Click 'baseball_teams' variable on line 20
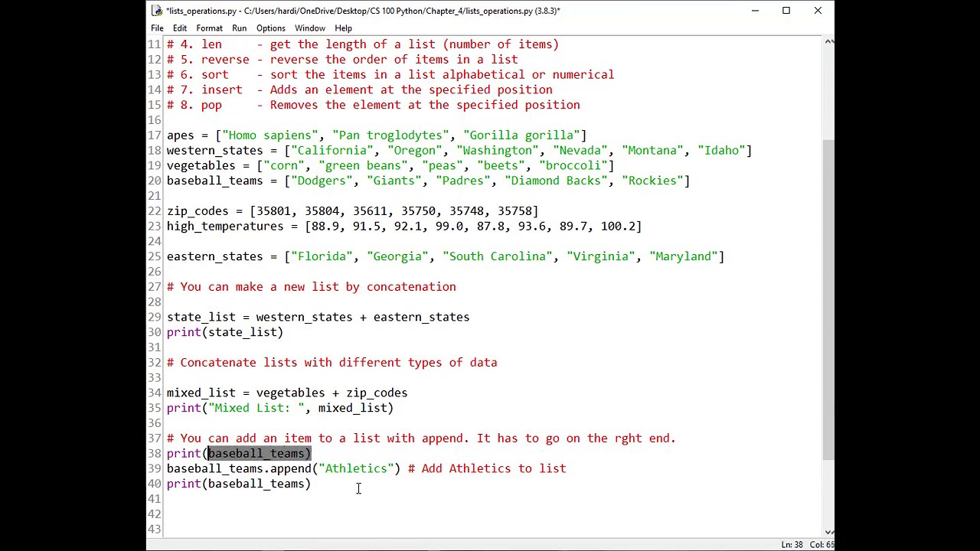 (x=215, y=181)
